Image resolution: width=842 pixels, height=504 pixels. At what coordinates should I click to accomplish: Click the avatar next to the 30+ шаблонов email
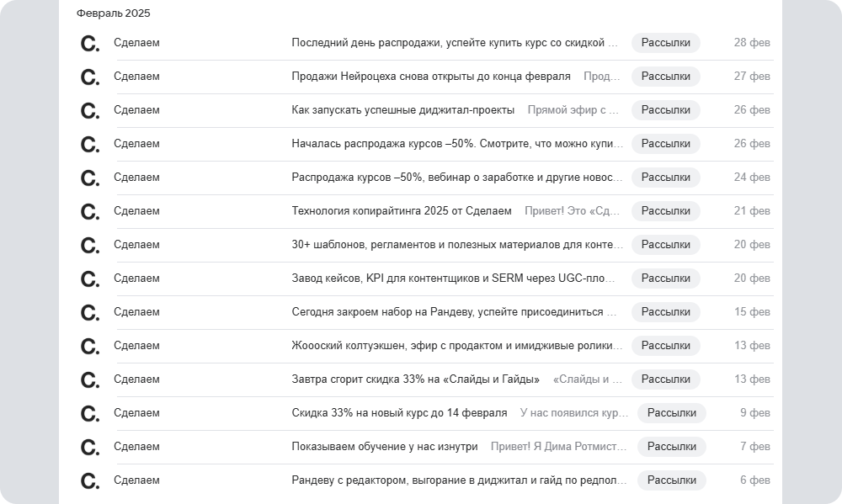tap(89, 245)
